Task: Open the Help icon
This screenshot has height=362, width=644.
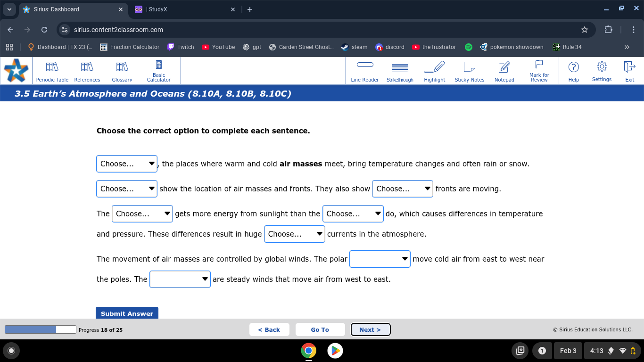Action: pyautogui.click(x=574, y=71)
